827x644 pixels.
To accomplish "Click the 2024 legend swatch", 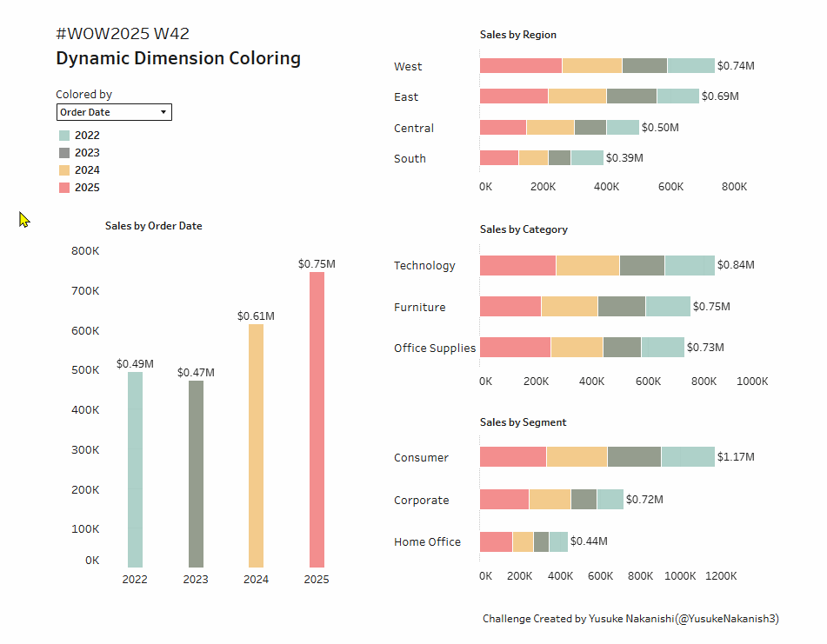I will click(63, 170).
